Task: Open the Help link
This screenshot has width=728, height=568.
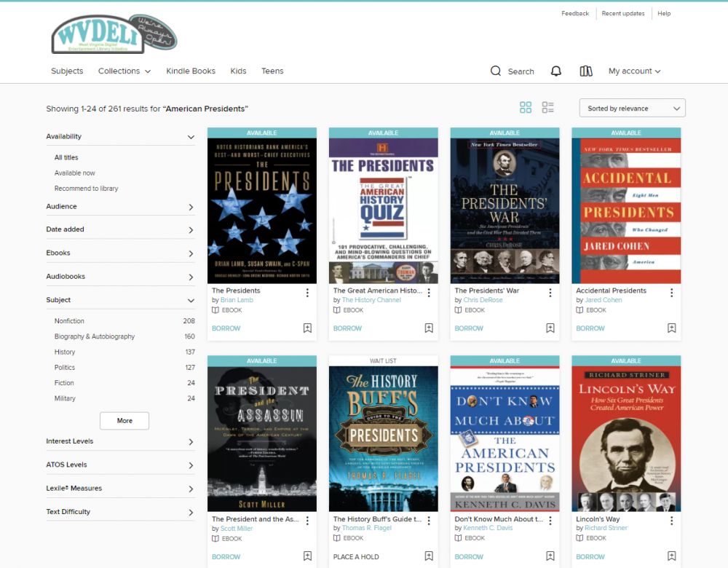Action: point(664,13)
